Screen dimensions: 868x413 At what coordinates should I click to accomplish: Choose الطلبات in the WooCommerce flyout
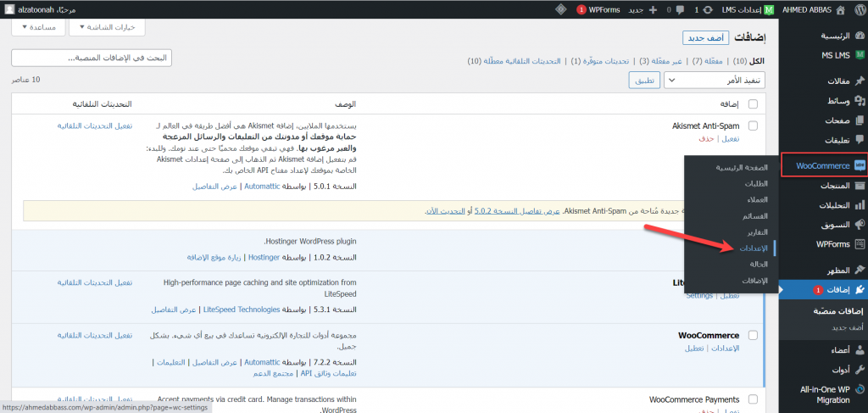click(758, 184)
